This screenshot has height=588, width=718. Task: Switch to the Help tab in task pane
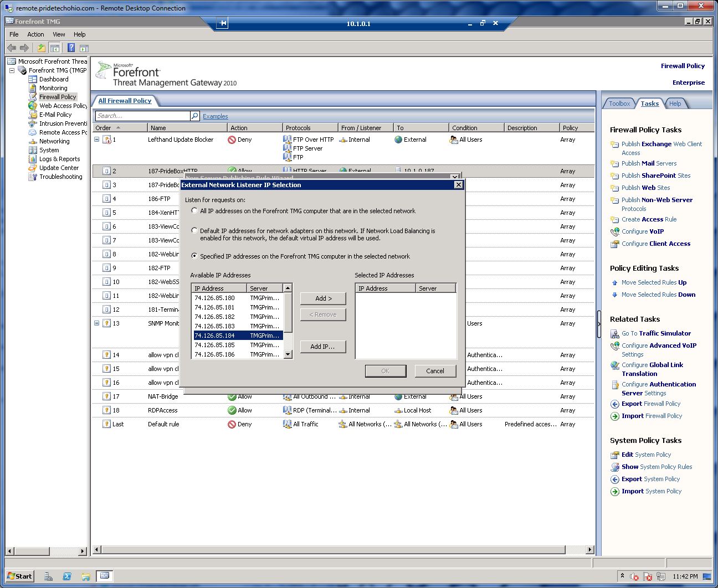click(x=675, y=104)
